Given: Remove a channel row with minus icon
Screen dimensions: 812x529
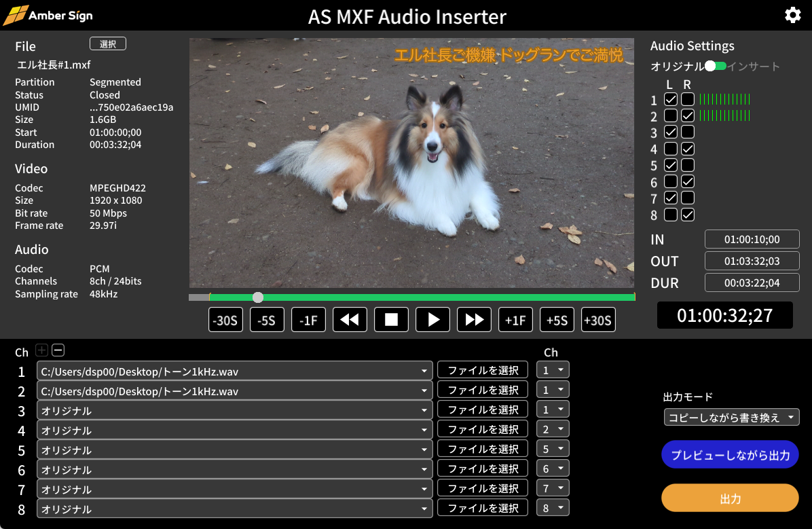Looking at the screenshot, I should 58,350.
